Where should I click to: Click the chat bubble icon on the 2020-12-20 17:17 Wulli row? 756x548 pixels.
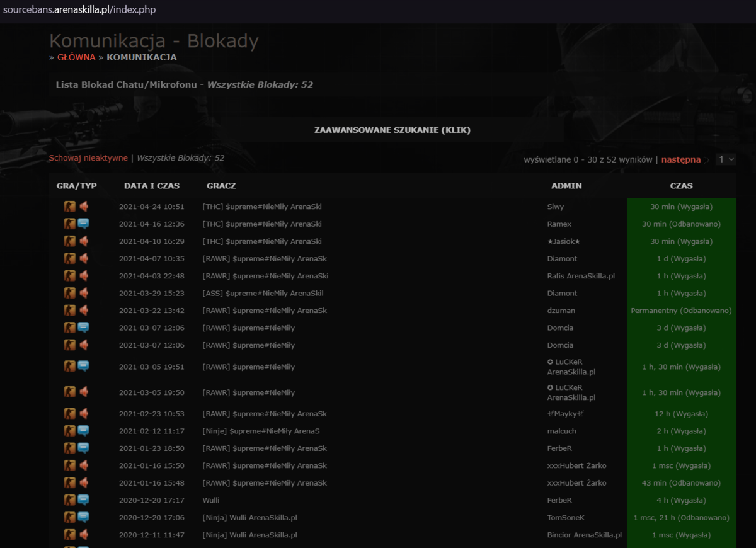pos(83,500)
